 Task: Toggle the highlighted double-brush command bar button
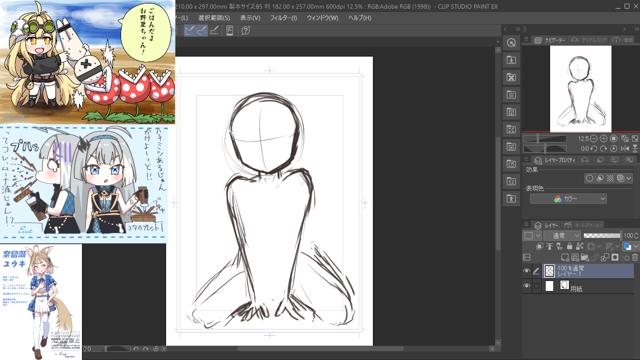196,31
